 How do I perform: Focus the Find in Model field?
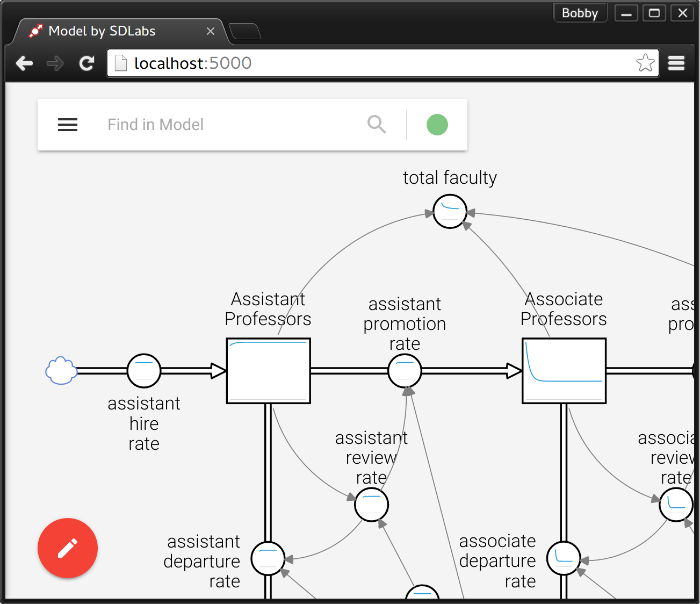pyautogui.click(x=231, y=125)
